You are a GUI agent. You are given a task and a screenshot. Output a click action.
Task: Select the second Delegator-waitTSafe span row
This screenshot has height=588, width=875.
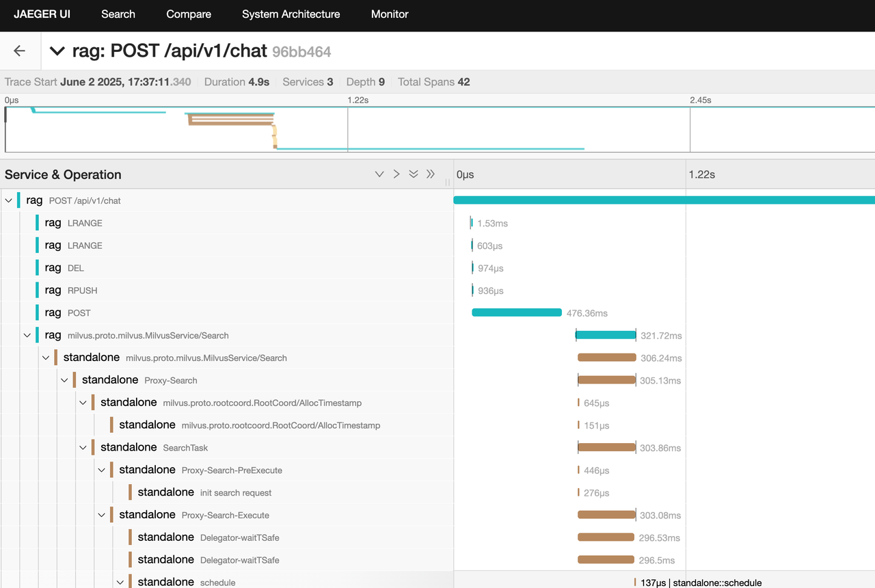tap(291, 559)
